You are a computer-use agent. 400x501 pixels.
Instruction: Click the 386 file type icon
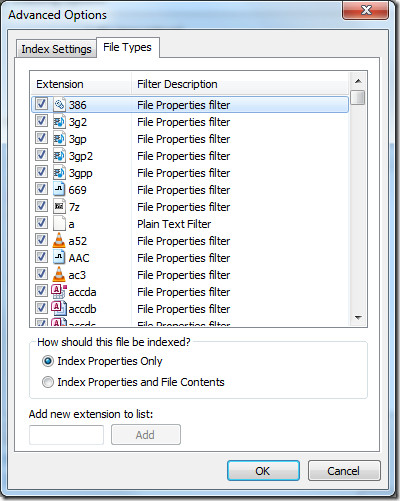59,105
